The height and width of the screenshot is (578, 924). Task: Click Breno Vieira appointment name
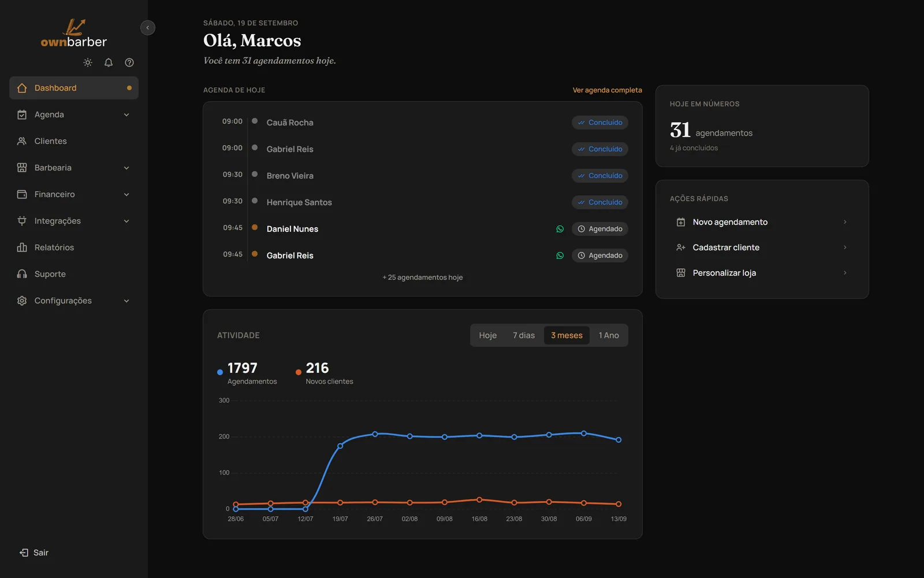click(290, 176)
